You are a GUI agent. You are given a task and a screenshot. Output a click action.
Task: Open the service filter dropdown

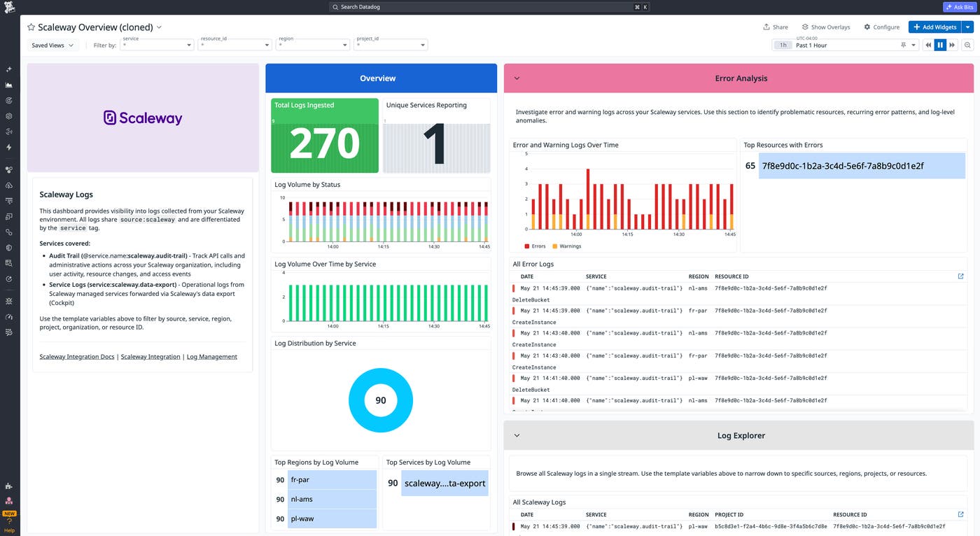157,45
